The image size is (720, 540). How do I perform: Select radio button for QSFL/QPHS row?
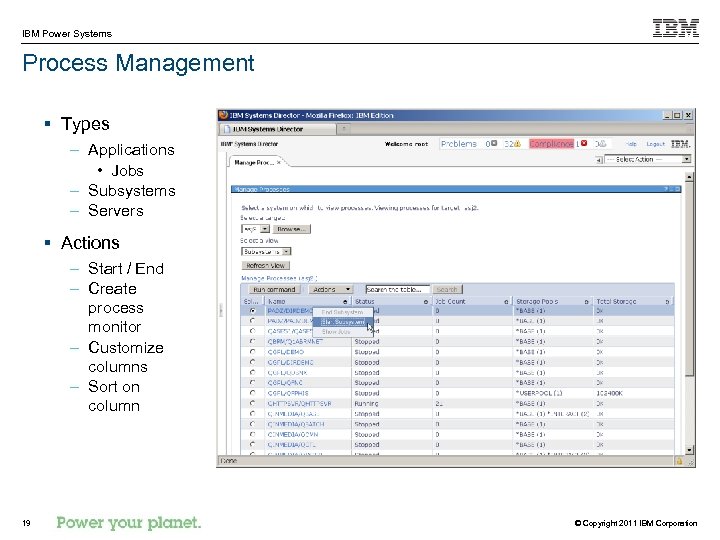(x=253, y=393)
